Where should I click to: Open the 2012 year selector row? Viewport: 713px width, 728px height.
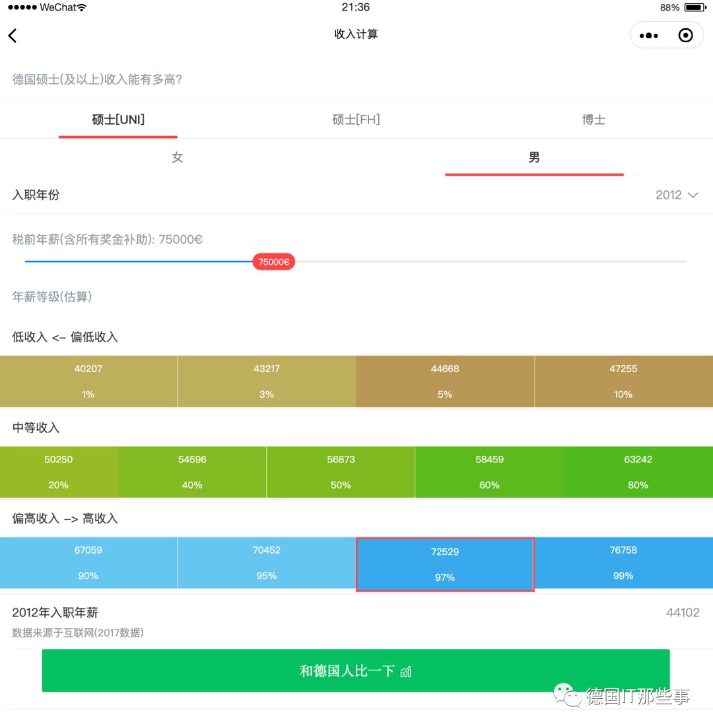356,195
